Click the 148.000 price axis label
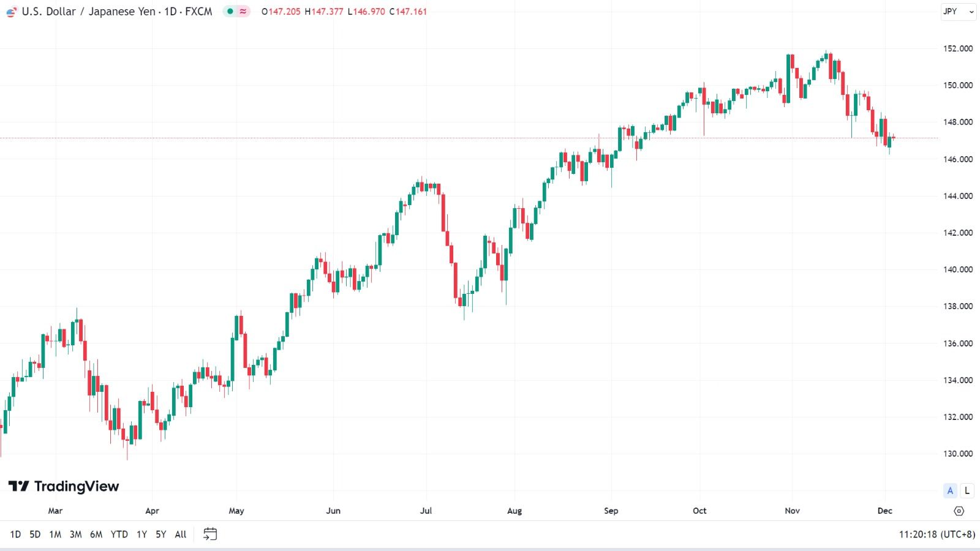This screenshot has width=980, height=551. (958, 122)
